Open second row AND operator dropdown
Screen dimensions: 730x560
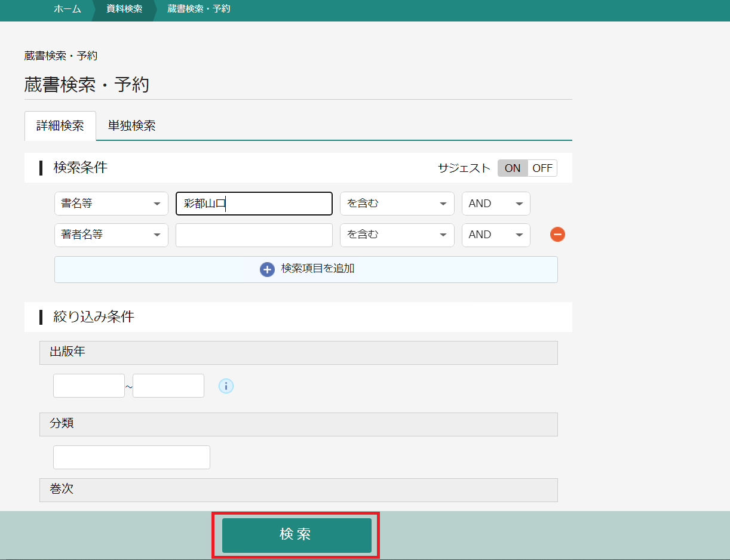(495, 235)
